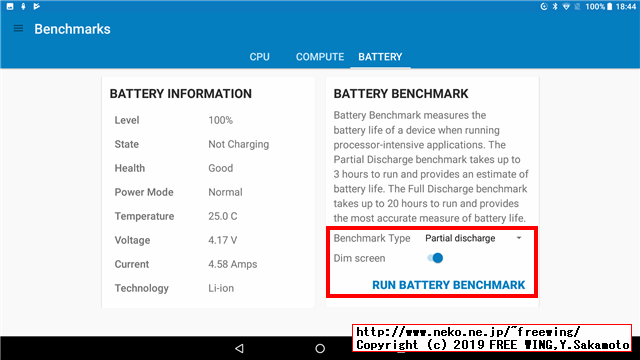Click the Benchmark Type dropdown arrow

pyautogui.click(x=519, y=238)
